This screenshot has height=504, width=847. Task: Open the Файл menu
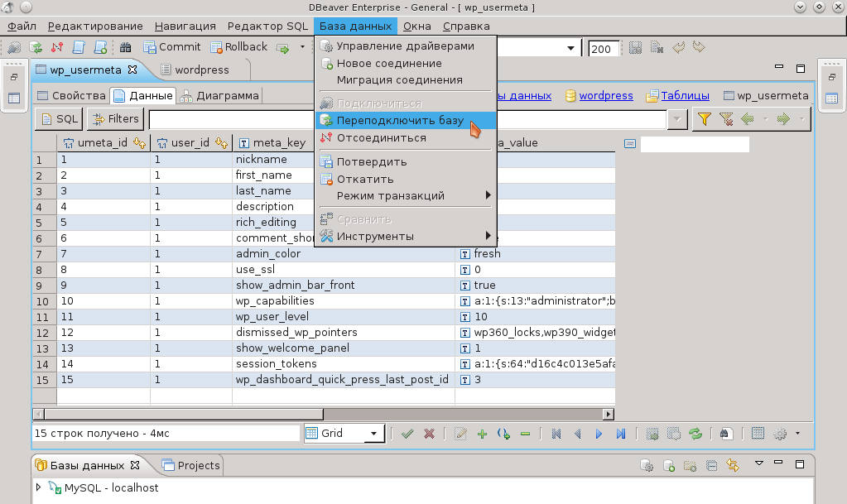(x=22, y=26)
